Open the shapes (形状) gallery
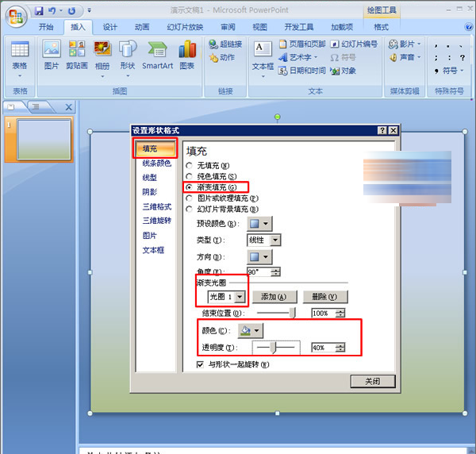The width and height of the screenshot is (476, 454). [128, 59]
